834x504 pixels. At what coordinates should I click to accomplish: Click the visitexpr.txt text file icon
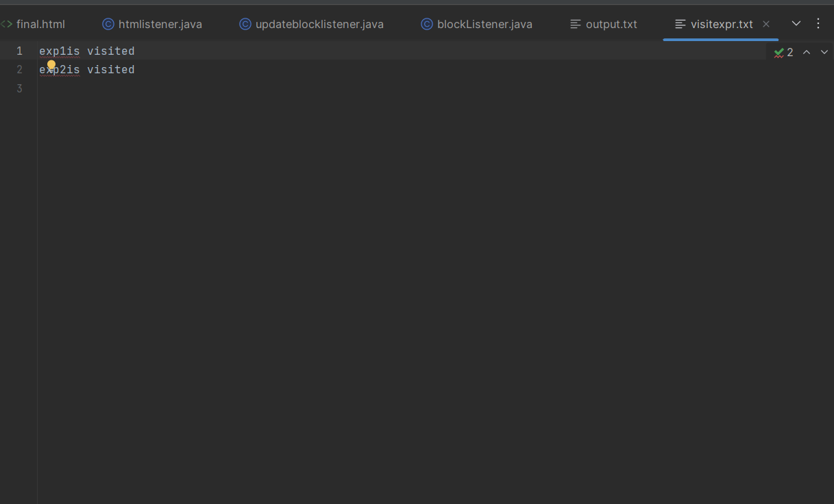(680, 24)
